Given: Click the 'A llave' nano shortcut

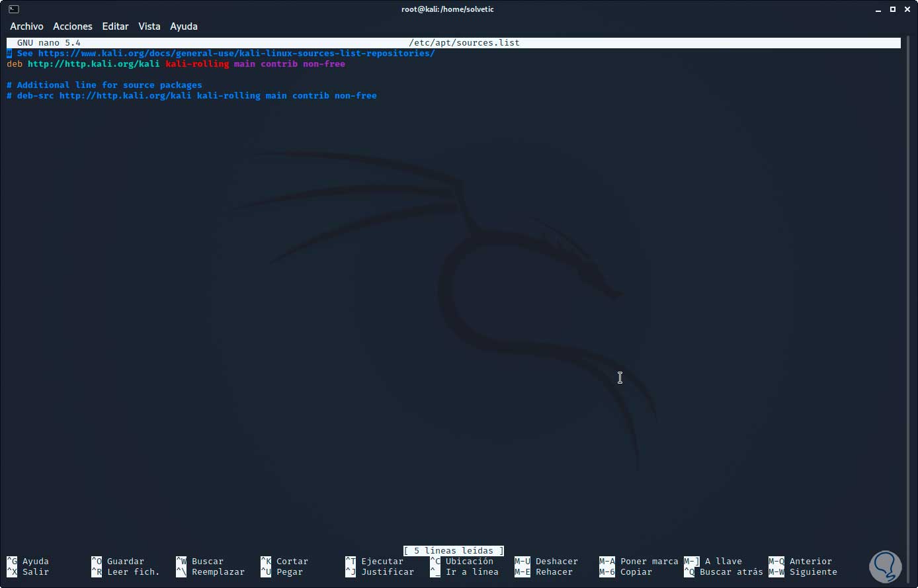Looking at the screenshot, I should [713, 562].
